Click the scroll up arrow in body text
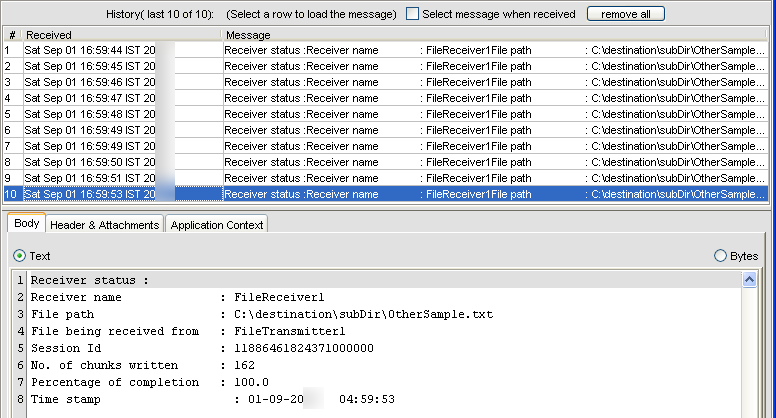This screenshot has width=776, height=418. [749, 280]
